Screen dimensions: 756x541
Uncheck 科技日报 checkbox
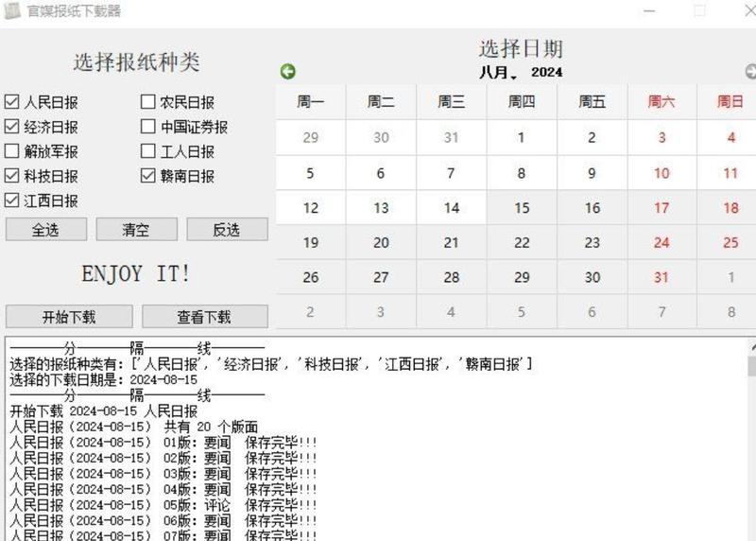(11, 176)
